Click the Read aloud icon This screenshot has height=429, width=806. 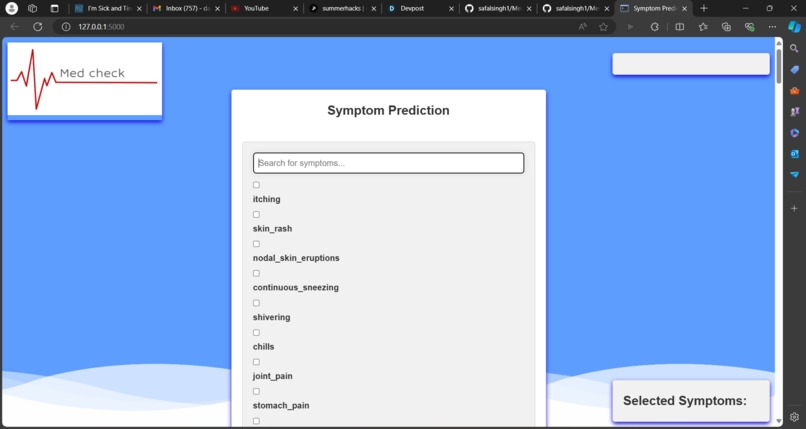click(x=582, y=27)
